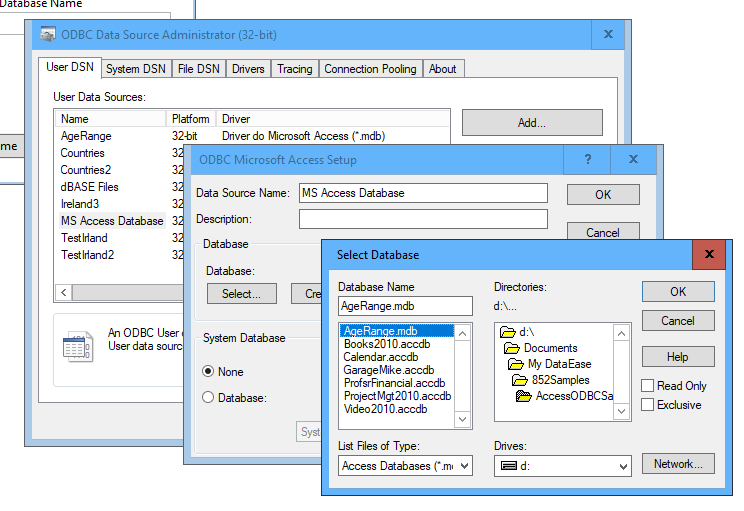Switch to the Tracing tab
Image resolution: width=744 pixels, height=511 pixels.
[295, 69]
